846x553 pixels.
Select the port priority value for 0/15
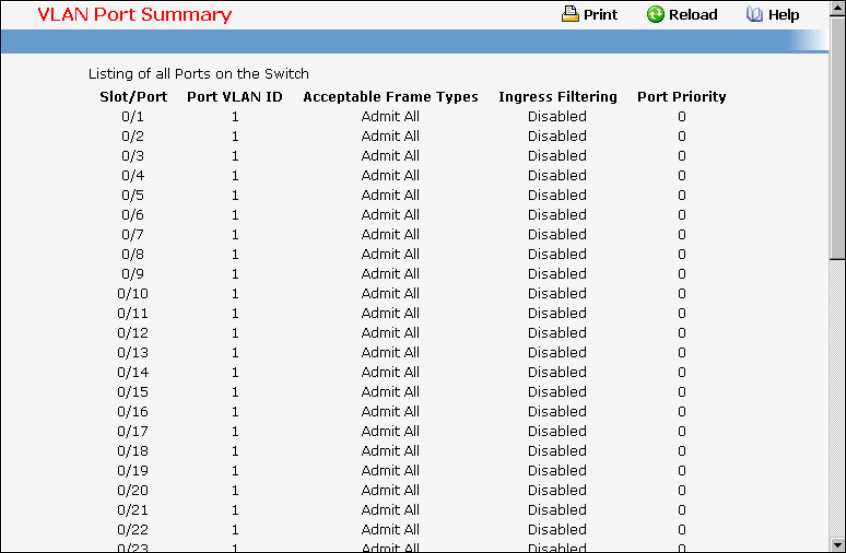click(681, 392)
